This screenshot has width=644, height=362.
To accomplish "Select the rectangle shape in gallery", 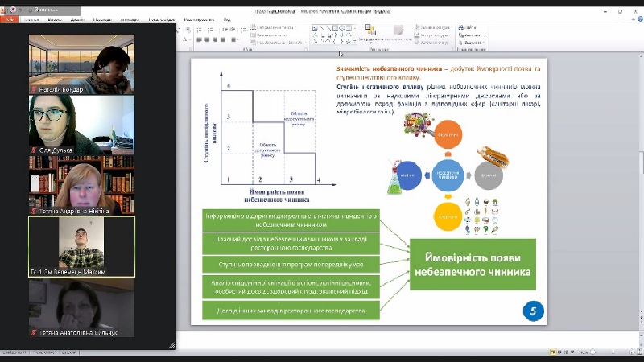I will tap(335, 28).
